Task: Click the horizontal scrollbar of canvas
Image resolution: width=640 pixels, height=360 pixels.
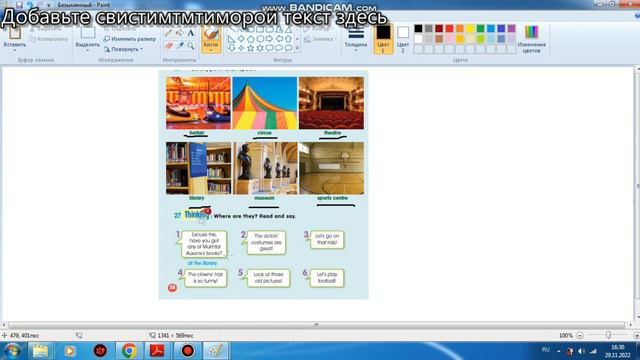Action: [x=317, y=325]
